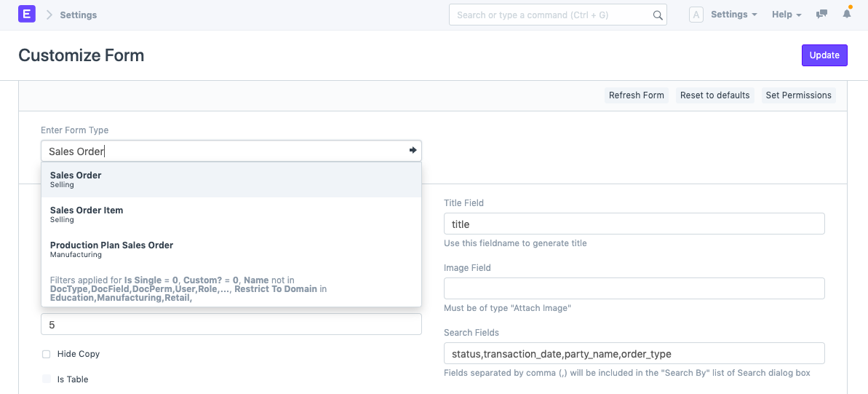The image size is (868, 394).
Task: Click into the Image Field input
Action: click(x=634, y=288)
